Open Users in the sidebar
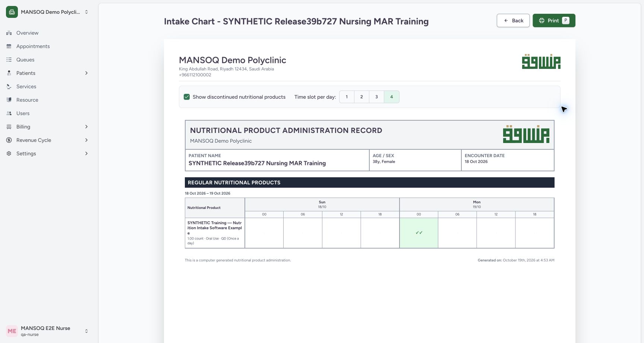Viewport: 644px width, 343px height. point(23,113)
